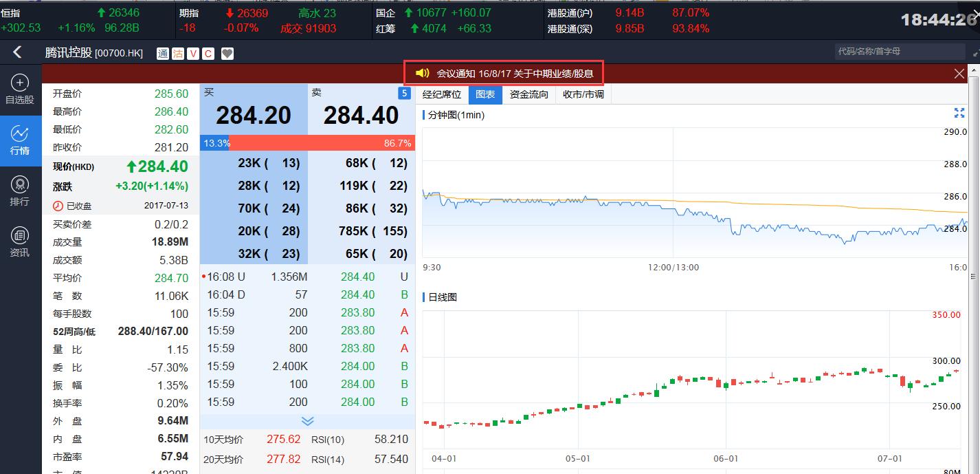
Task: Select the 行情 quotes sidebar icon
Action: click(21, 141)
